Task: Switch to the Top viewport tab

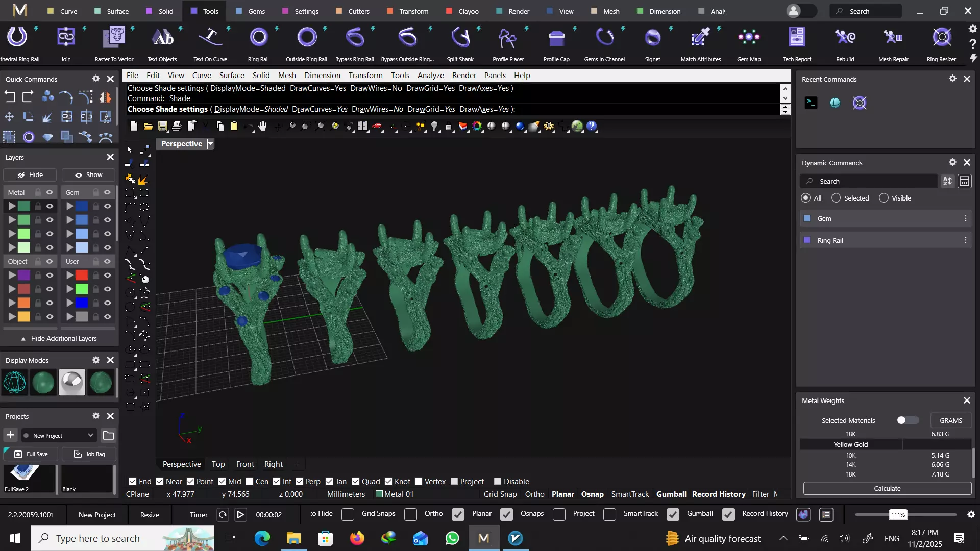Action: pyautogui.click(x=218, y=464)
